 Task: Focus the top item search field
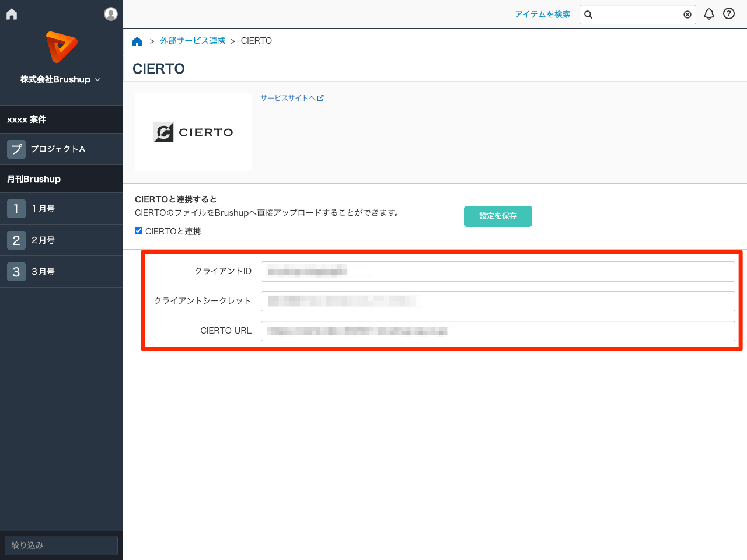pos(638,15)
